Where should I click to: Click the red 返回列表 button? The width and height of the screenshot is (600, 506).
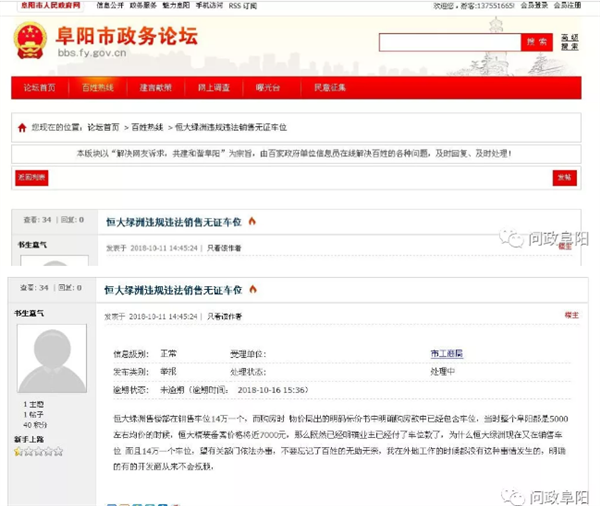pos(31,178)
